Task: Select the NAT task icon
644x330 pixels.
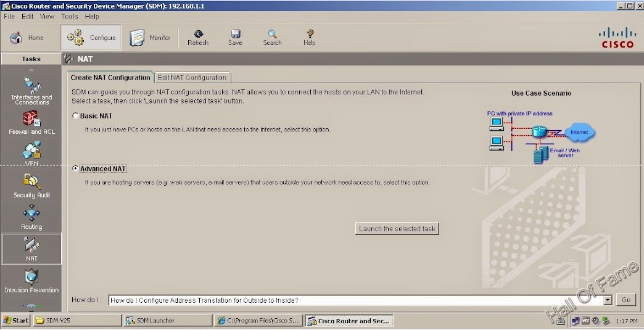Action: (31, 249)
